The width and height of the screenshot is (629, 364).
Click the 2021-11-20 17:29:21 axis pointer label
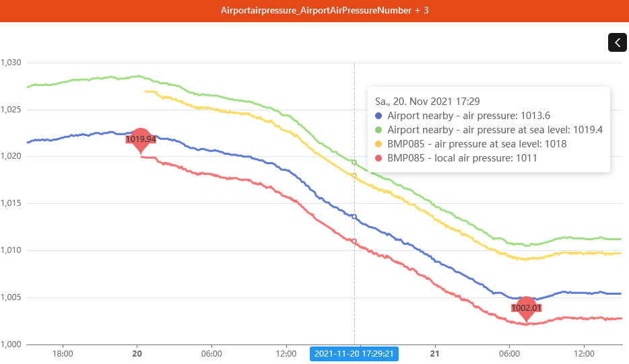point(354,353)
